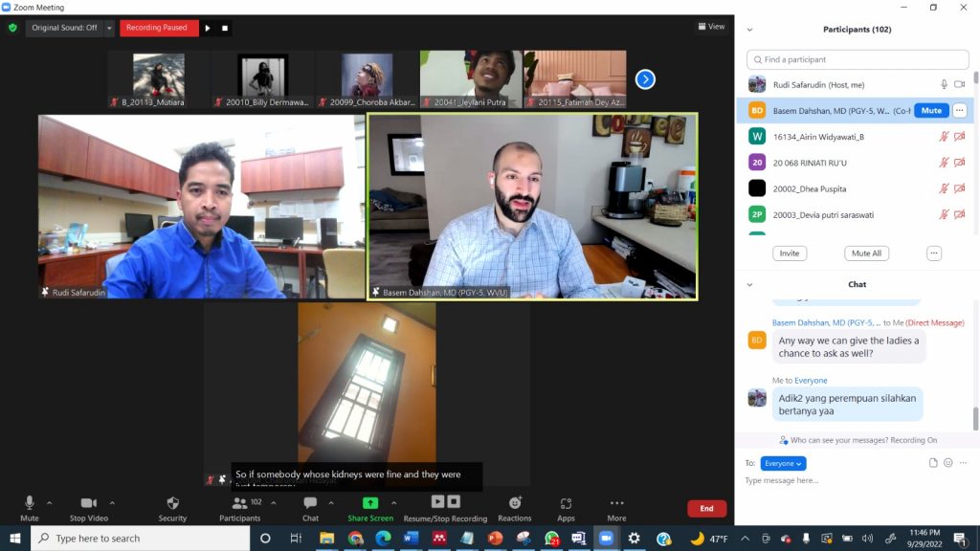Open the Security shield icon
The image size is (980, 551).
(x=172, y=503)
